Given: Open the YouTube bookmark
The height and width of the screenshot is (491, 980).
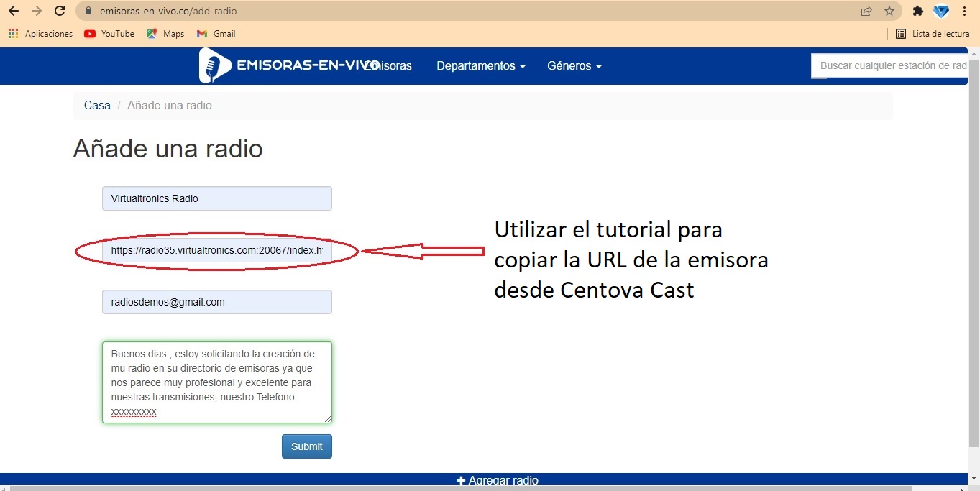Looking at the screenshot, I should coord(109,34).
